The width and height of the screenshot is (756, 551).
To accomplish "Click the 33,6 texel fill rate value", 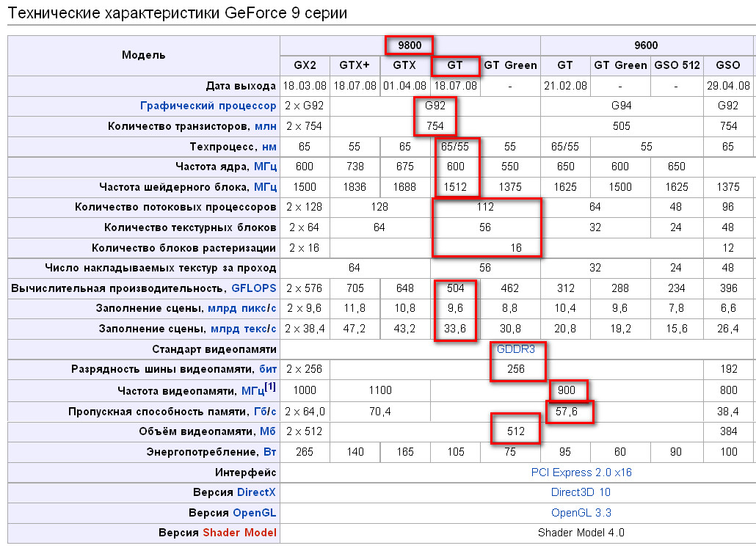I will point(455,329).
